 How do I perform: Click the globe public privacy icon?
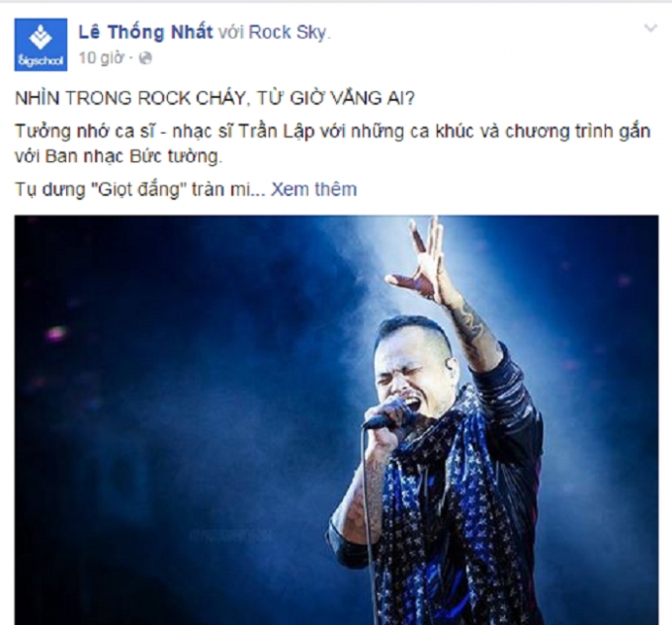145,58
